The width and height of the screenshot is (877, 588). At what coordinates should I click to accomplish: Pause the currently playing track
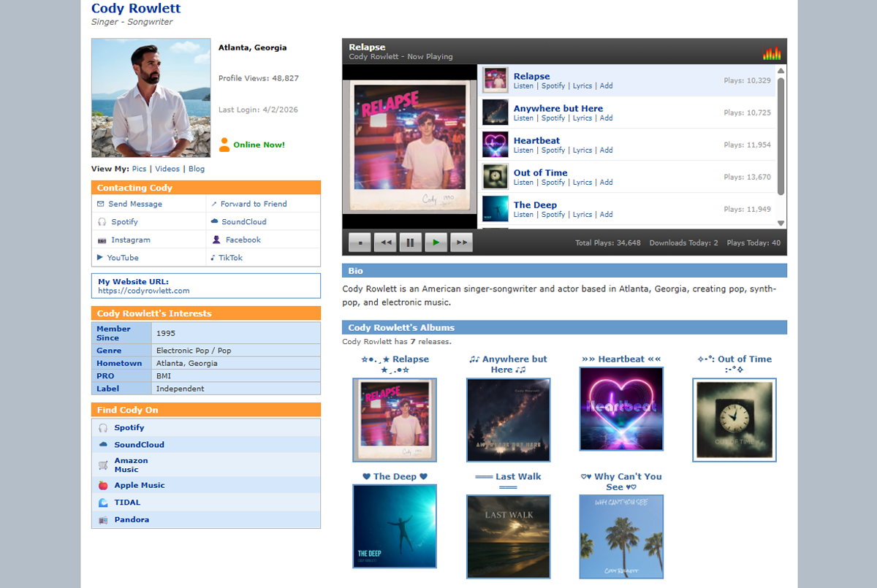pos(411,243)
